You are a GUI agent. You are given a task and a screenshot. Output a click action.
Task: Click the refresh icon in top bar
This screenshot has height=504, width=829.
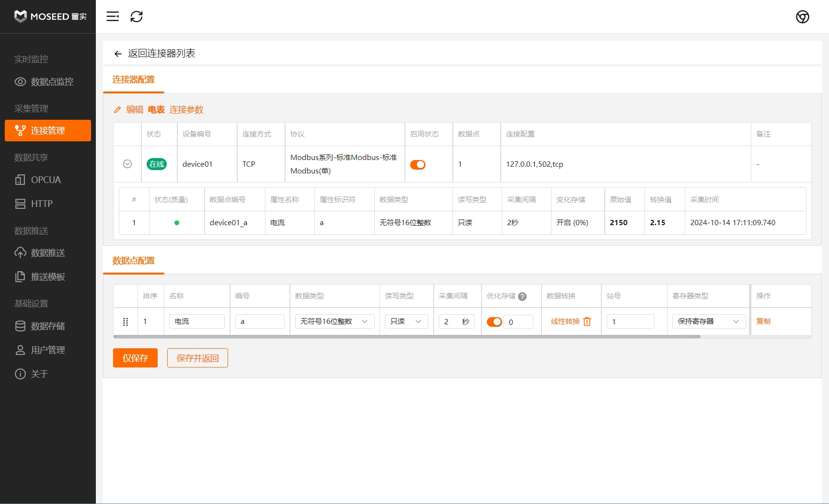137,16
